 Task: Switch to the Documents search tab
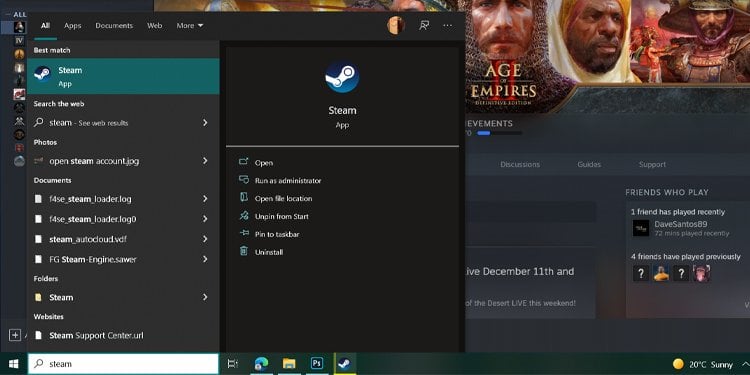coord(114,25)
